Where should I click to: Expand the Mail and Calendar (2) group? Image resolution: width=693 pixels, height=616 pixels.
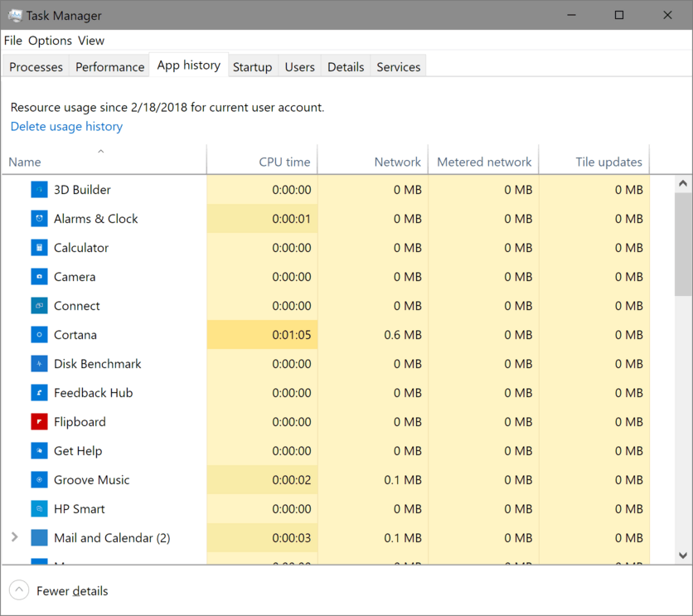(x=15, y=537)
